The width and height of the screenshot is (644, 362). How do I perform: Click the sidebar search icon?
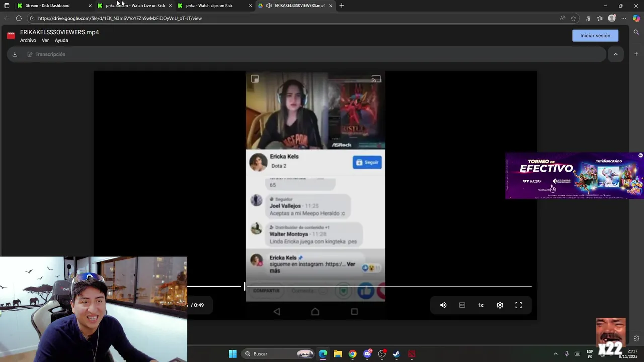coord(636,32)
